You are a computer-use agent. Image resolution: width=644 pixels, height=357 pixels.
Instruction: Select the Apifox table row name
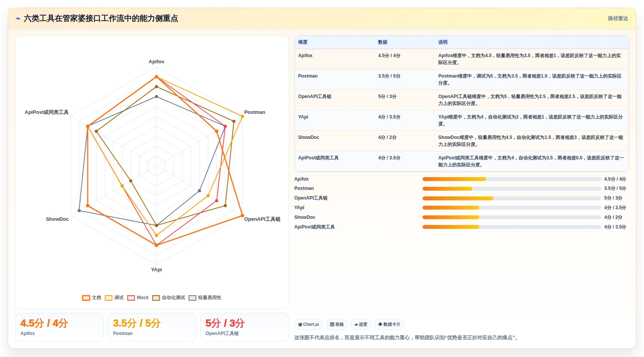305,56
